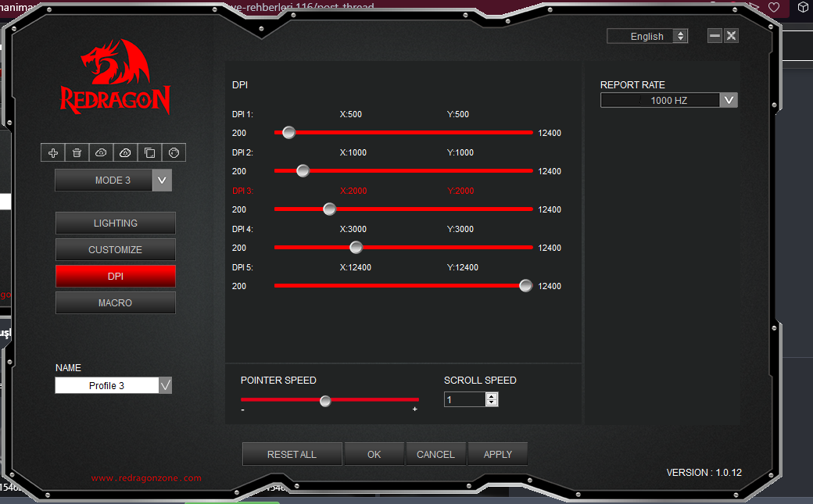Click pointer speed minus sign
Screen dimensions: 813x504
click(x=242, y=410)
